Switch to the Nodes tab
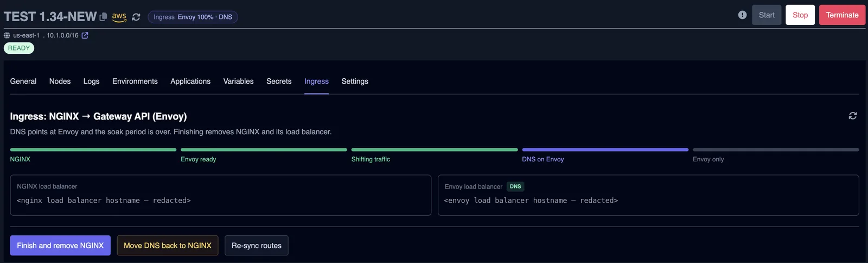Viewport: 868px width, 263px height. click(60, 81)
